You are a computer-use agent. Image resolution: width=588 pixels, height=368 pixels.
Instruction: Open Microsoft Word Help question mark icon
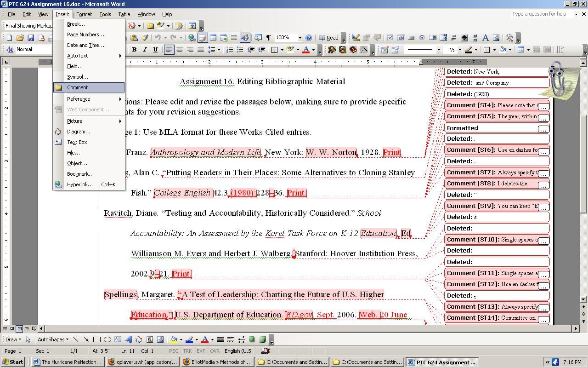click(309, 38)
